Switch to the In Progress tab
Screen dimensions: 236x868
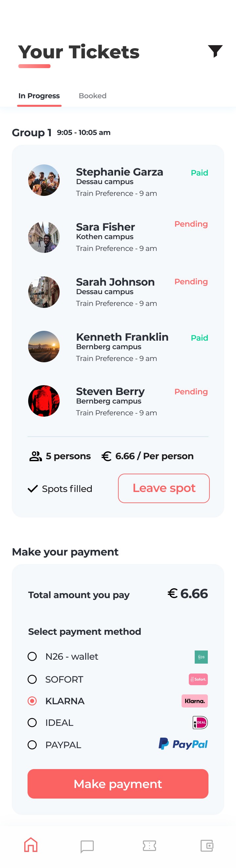39,96
